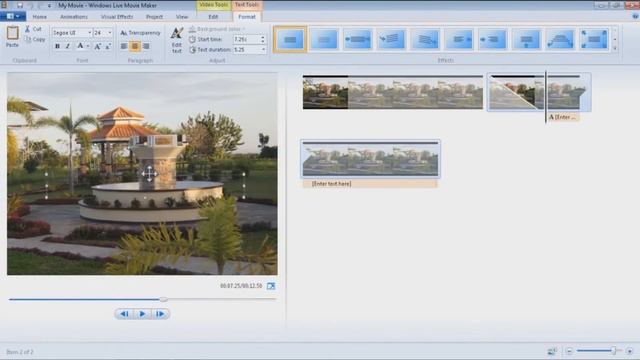
Task: Click Previous frame playback button
Action: pos(124,314)
